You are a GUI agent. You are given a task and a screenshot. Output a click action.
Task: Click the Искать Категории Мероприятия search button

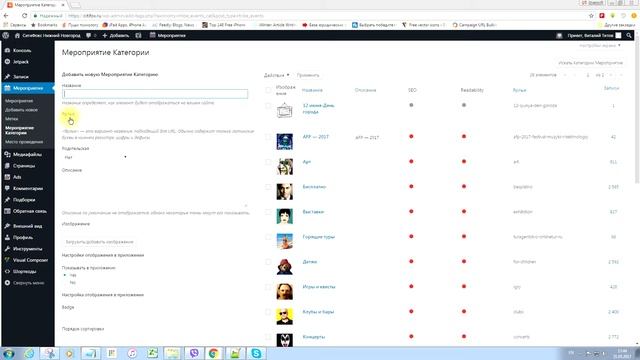(591, 63)
